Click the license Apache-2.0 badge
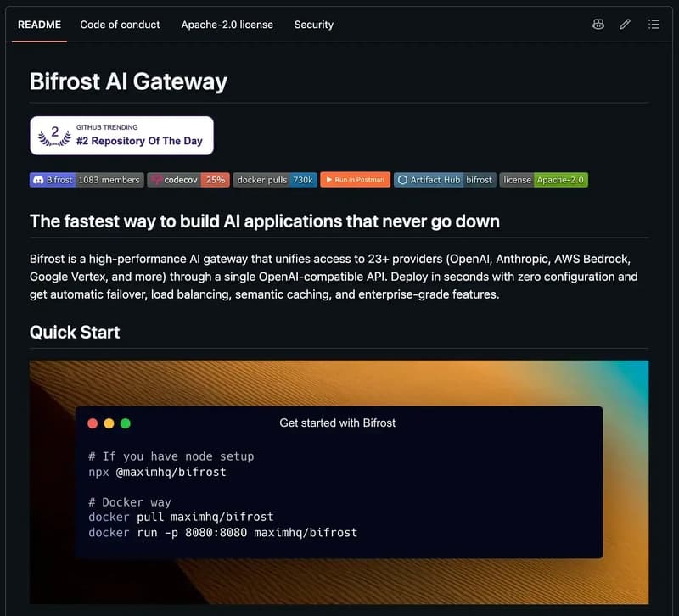The height and width of the screenshot is (616, 679). pyautogui.click(x=543, y=180)
